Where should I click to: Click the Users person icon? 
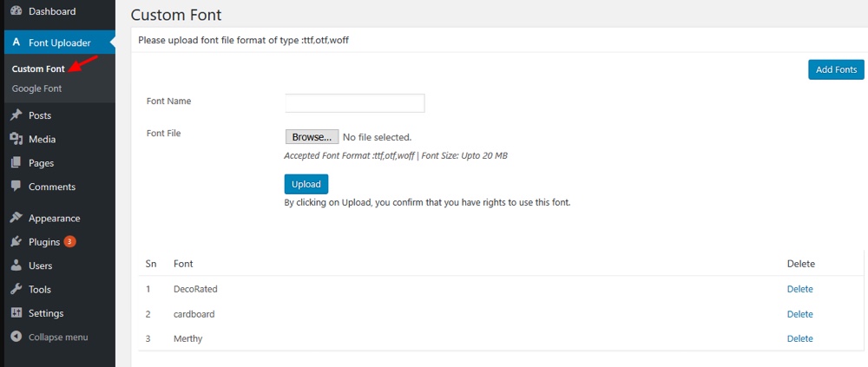coord(16,265)
